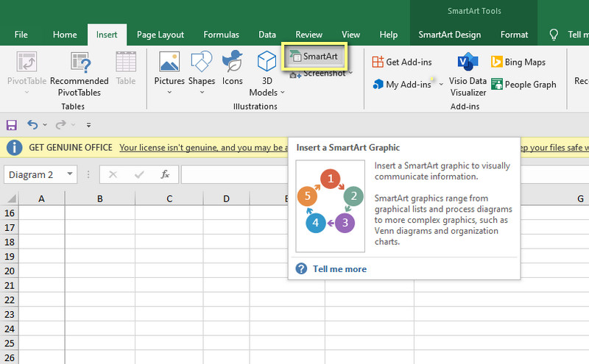The width and height of the screenshot is (589, 364).
Task: Select column B header
Action: click(x=100, y=198)
